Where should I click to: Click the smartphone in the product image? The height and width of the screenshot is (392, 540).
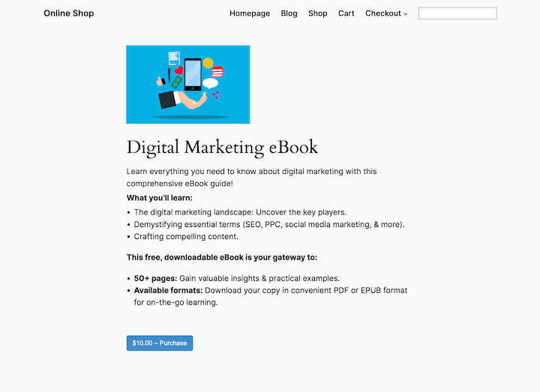tap(193, 73)
